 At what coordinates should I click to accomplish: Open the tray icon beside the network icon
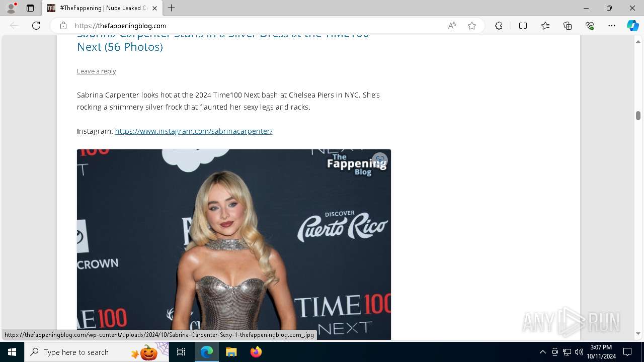(555, 352)
